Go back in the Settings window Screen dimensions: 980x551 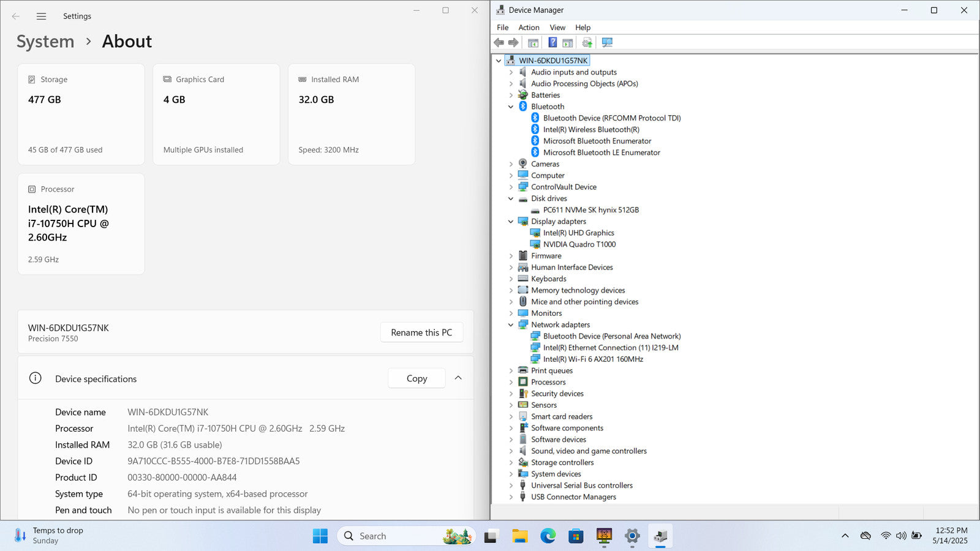[x=16, y=17]
